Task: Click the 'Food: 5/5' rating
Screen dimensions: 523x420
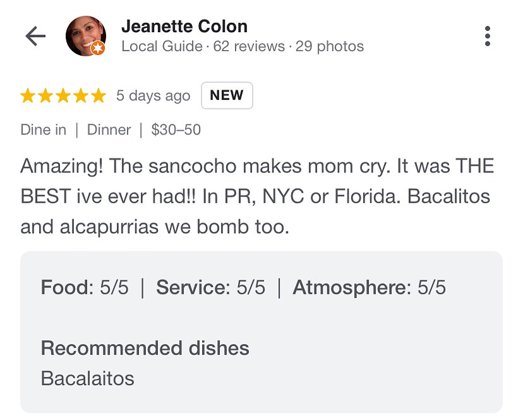Action: pos(85,287)
